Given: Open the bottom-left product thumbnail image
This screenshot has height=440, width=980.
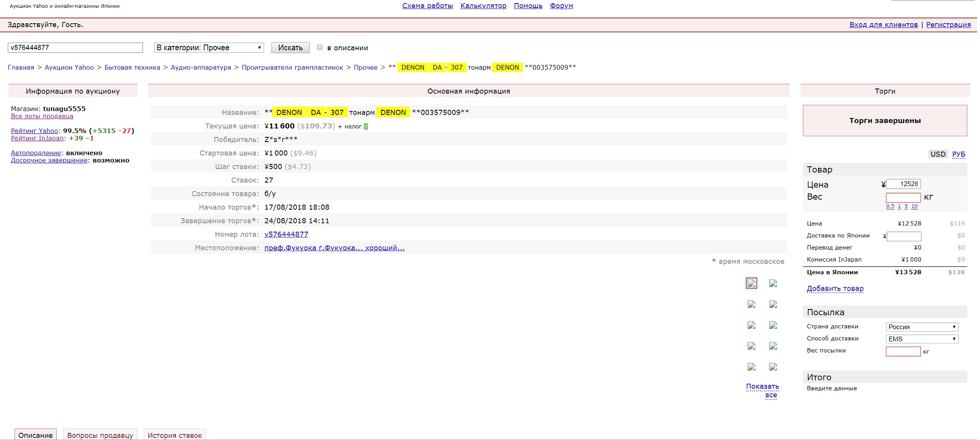Looking at the screenshot, I should coord(751,367).
